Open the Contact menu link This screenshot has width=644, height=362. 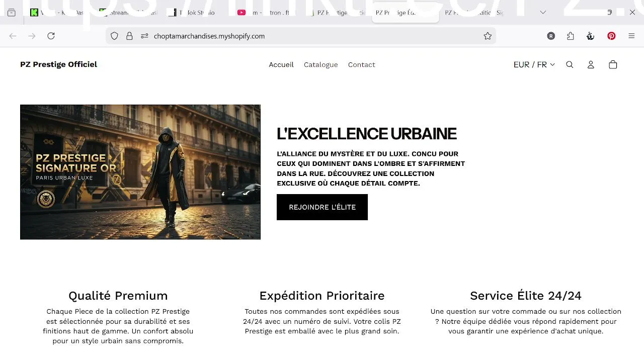[x=362, y=64]
